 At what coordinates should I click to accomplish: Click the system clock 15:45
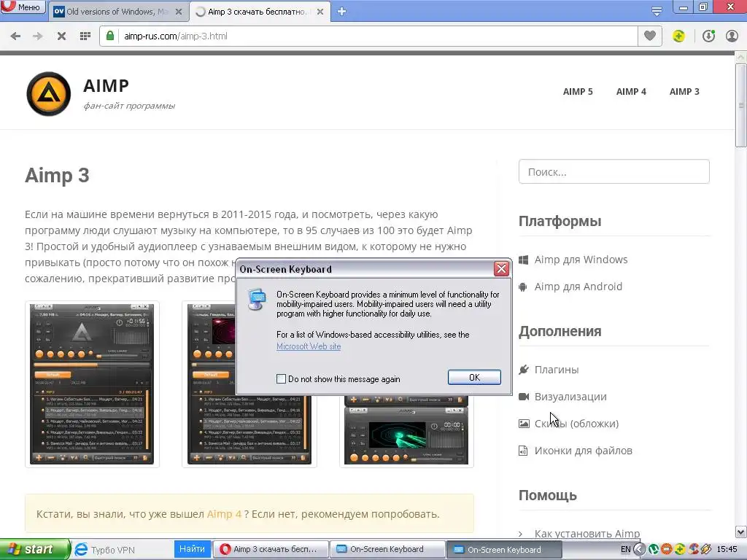(727, 550)
